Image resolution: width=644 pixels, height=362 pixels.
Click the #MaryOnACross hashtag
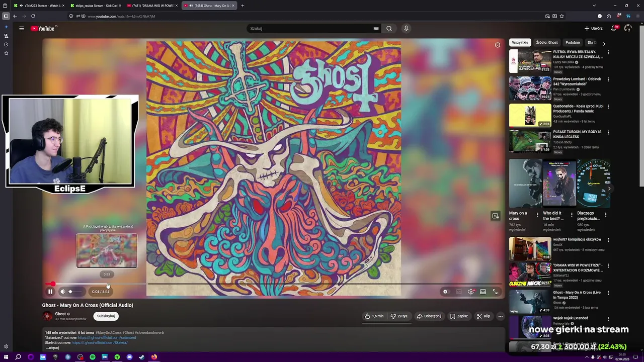point(108,333)
